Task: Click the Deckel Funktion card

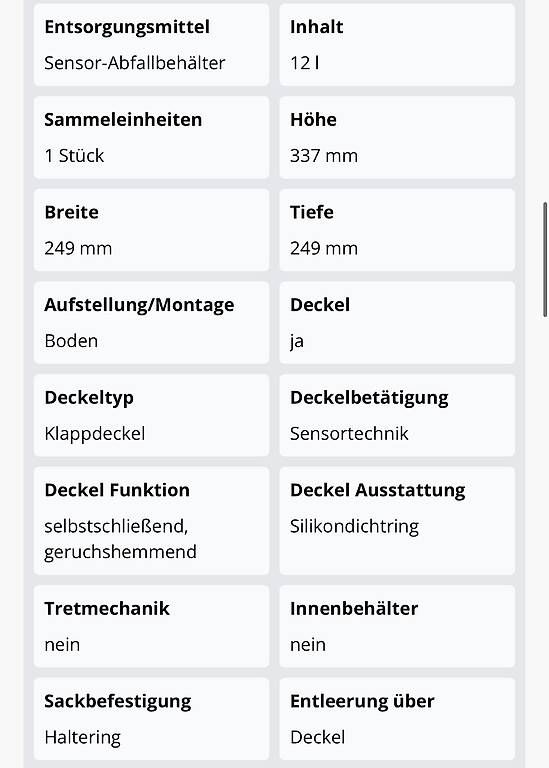Action: pos(151,521)
